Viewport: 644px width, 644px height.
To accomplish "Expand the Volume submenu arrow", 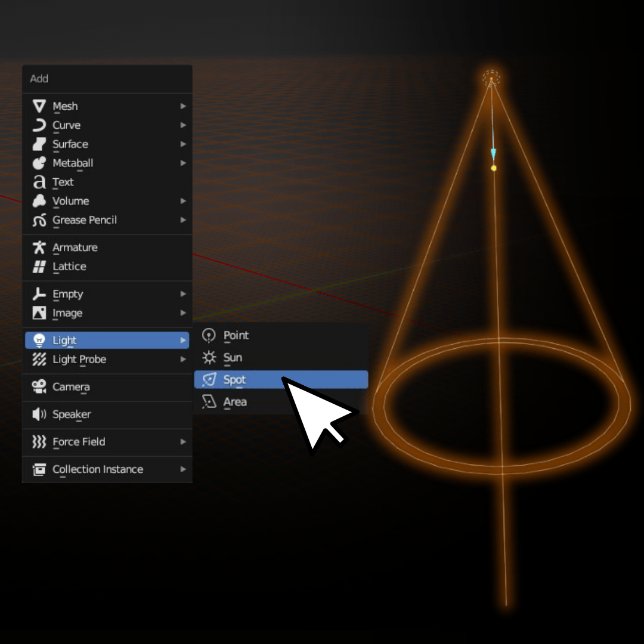I will (183, 201).
